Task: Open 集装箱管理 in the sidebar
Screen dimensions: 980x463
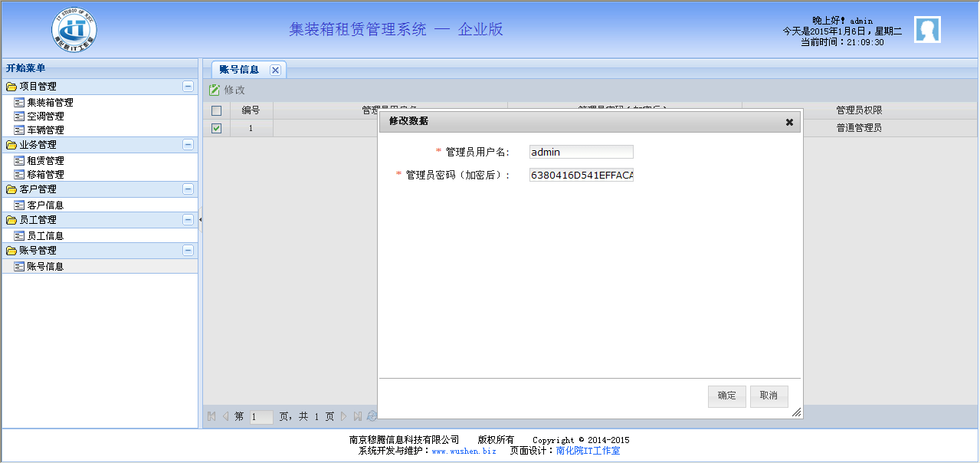Action: (x=50, y=103)
